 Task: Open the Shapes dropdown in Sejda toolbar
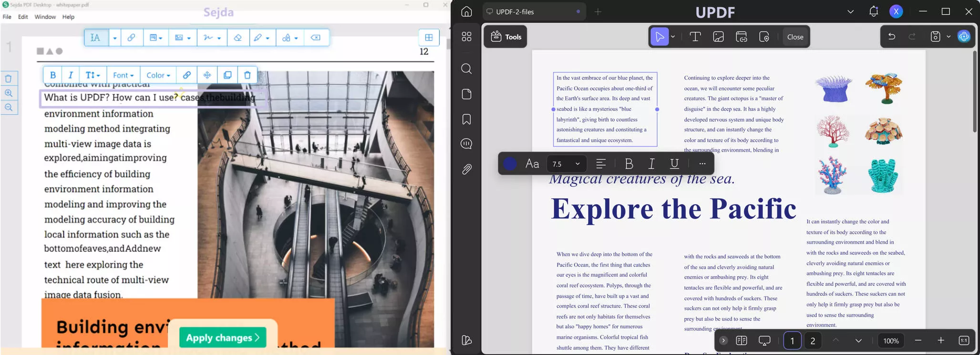tap(289, 38)
